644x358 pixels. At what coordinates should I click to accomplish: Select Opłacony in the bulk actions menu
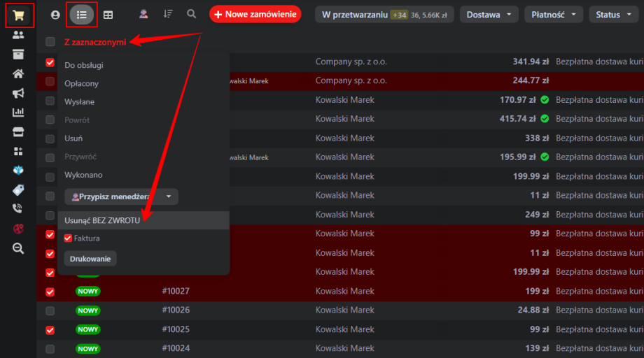pyautogui.click(x=81, y=84)
